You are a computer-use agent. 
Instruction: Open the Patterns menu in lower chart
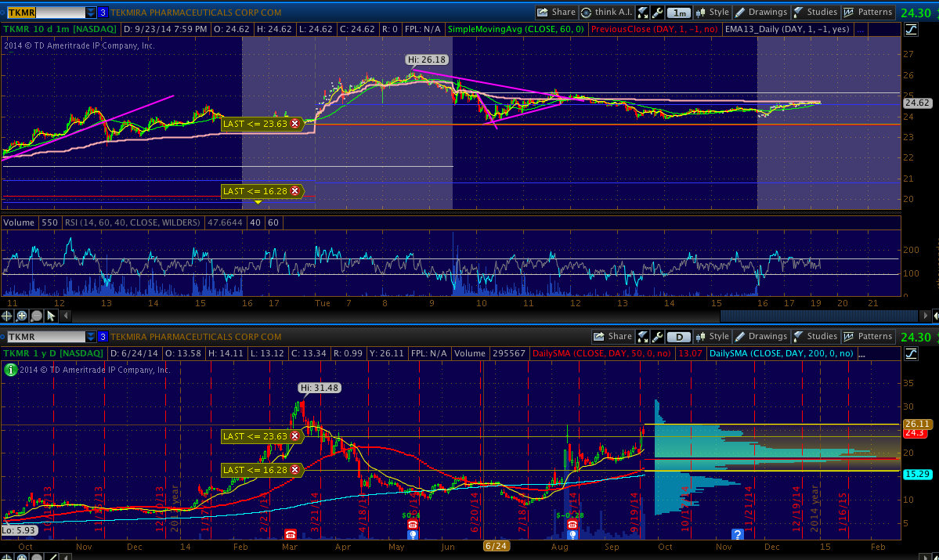coord(868,337)
